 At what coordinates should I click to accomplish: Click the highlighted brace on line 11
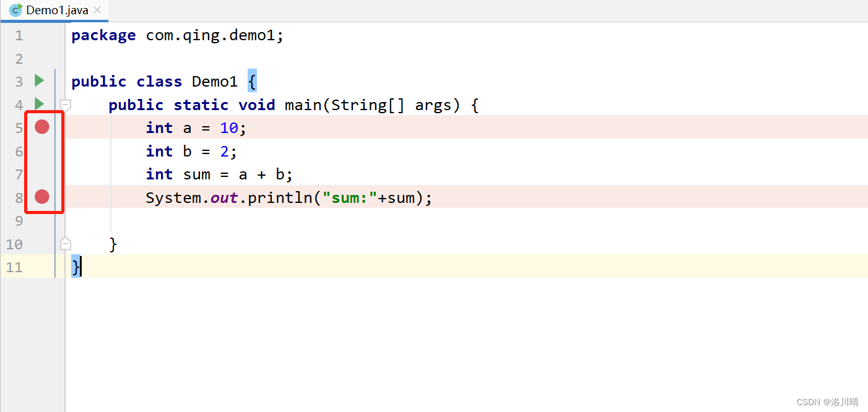[x=74, y=267]
